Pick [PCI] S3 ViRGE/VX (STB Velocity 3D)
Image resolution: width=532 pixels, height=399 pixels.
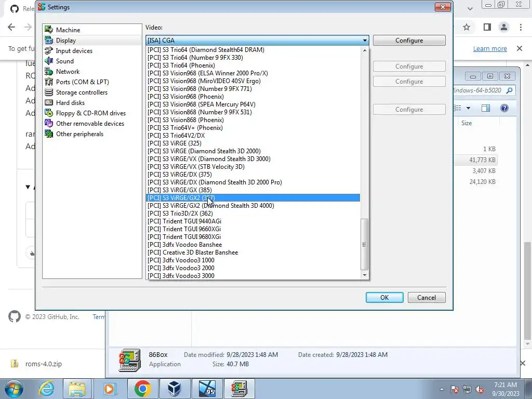click(x=253, y=167)
